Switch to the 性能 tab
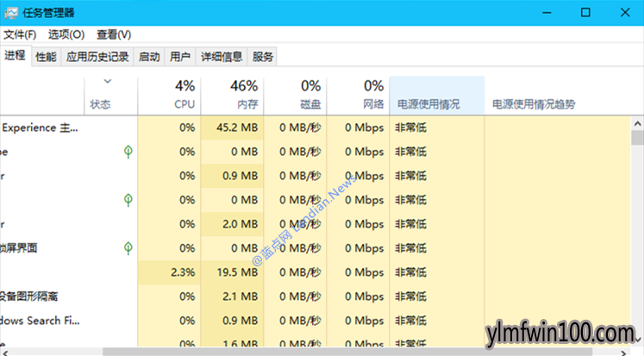644x356 pixels. [x=46, y=57]
